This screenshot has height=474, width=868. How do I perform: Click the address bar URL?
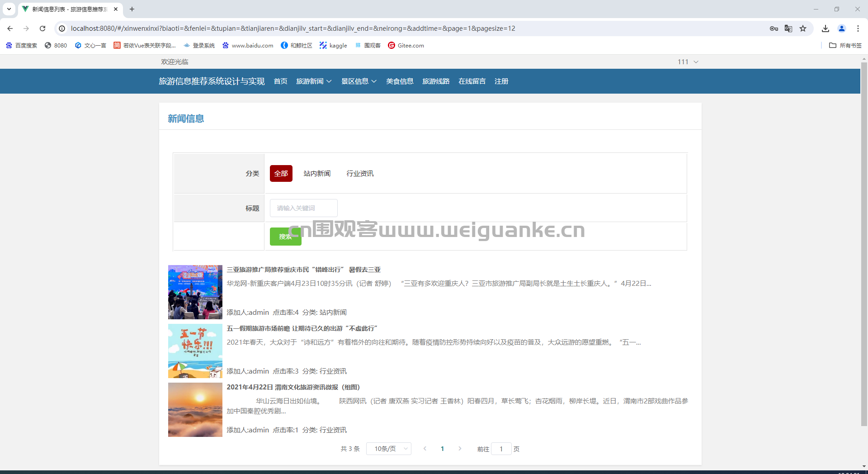point(293,28)
